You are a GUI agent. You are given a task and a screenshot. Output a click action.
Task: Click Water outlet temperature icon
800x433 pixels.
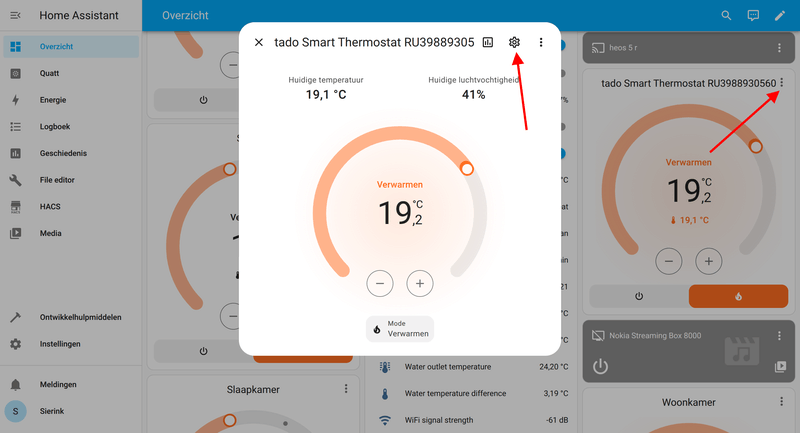[385, 367]
